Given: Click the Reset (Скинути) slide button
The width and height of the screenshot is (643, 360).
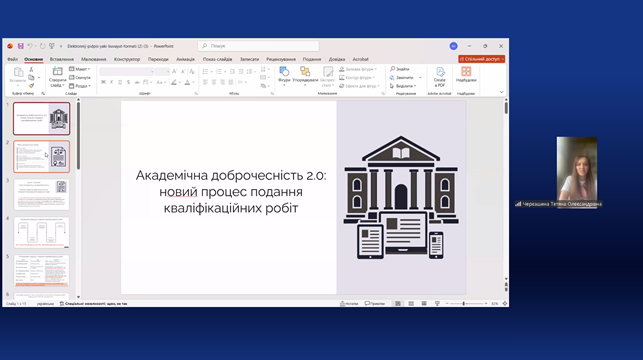Looking at the screenshot, I should coord(80,77).
